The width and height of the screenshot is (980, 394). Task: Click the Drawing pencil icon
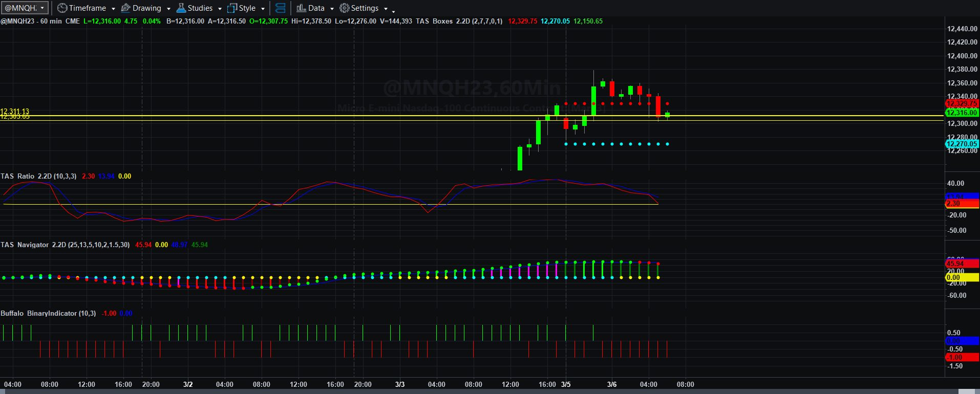125,8
